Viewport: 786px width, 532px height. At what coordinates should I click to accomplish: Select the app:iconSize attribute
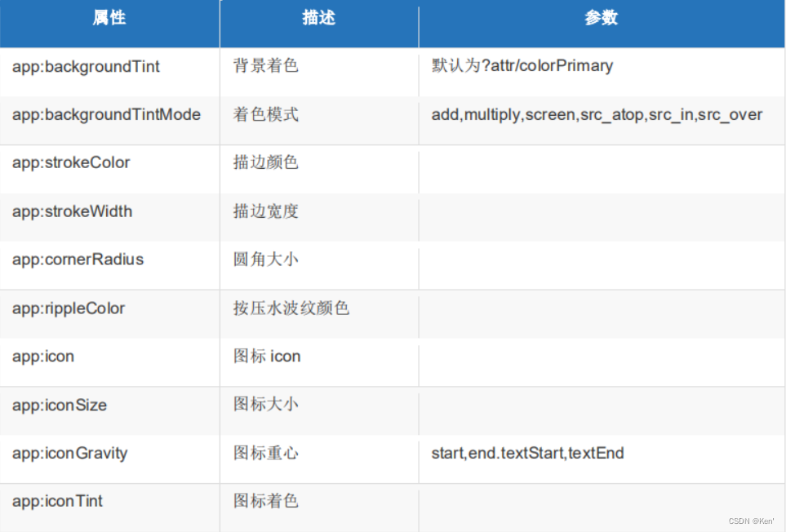coord(60,405)
